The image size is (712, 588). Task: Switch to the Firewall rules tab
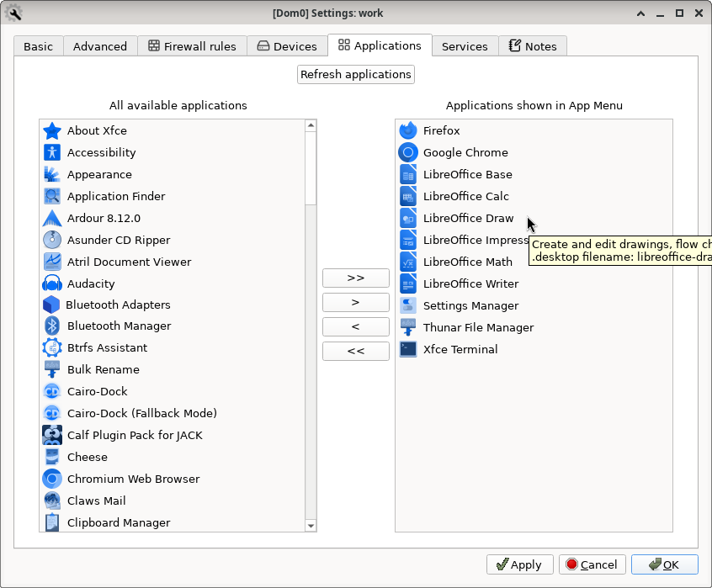tap(193, 46)
